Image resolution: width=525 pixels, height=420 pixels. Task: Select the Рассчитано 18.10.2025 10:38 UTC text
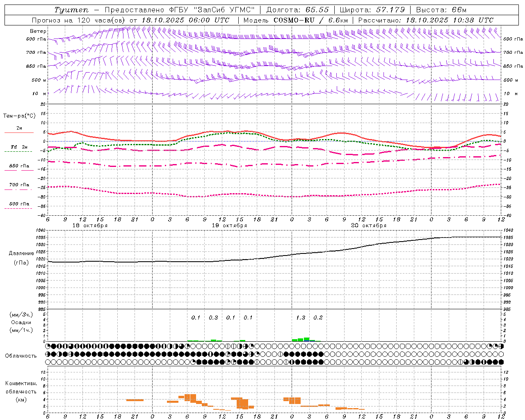(x=426, y=20)
